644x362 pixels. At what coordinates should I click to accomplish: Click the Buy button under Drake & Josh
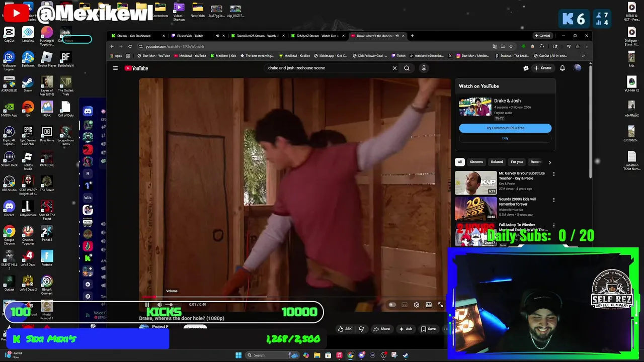505,138
